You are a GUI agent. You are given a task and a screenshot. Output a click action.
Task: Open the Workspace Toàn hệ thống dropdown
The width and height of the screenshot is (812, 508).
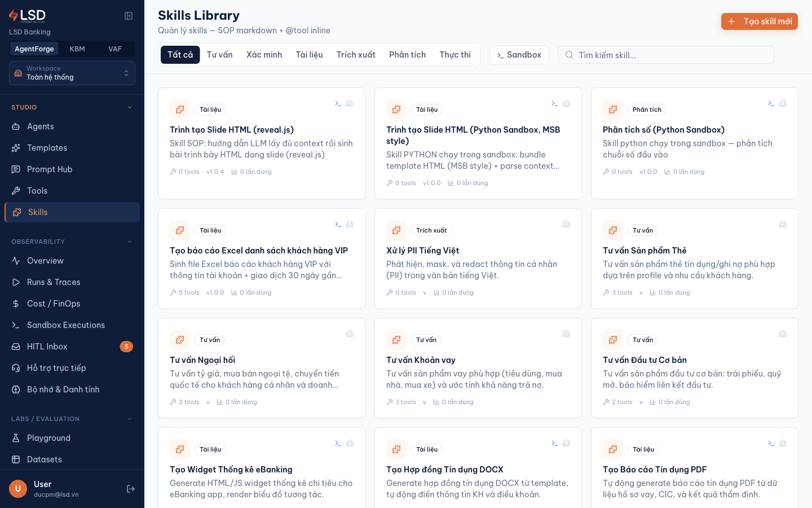72,73
